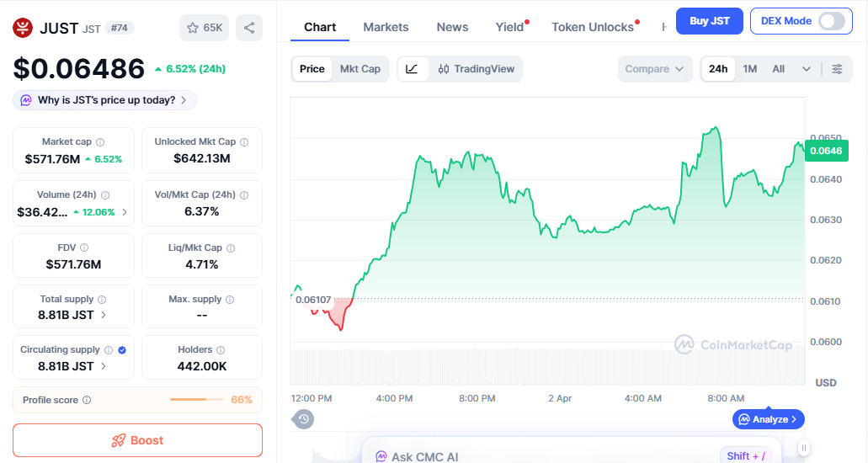Image resolution: width=868 pixels, height=463 pixels.
Task: Select the line chart type icon
Action: tap(412, 69)
